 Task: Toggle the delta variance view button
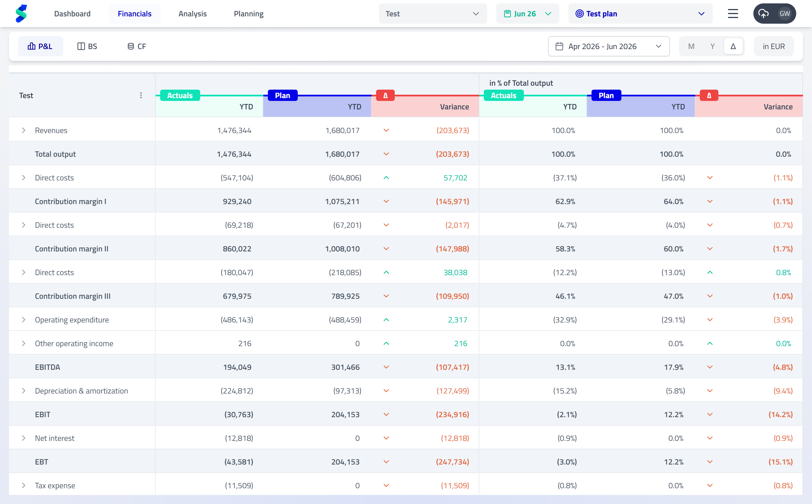(x=733, y=46)
